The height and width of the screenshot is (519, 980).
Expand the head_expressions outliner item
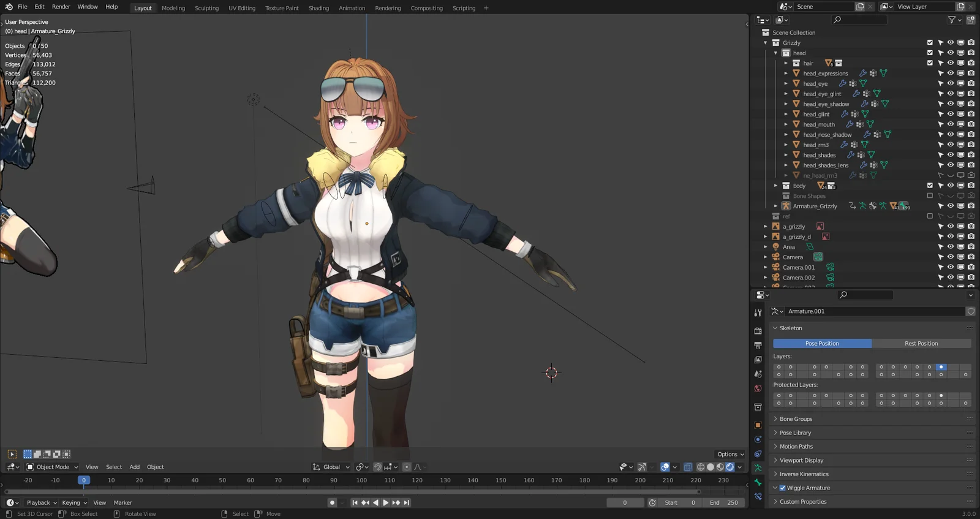[x=786, y=74]
